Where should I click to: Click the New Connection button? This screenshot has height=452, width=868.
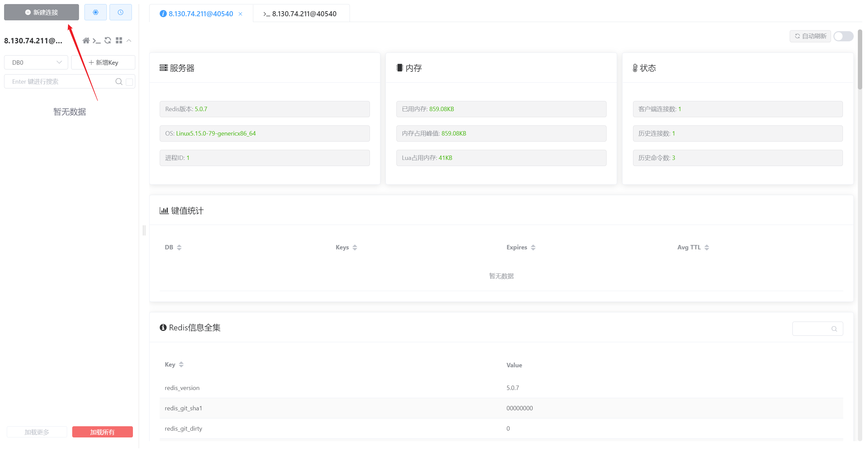click(41, 13)
